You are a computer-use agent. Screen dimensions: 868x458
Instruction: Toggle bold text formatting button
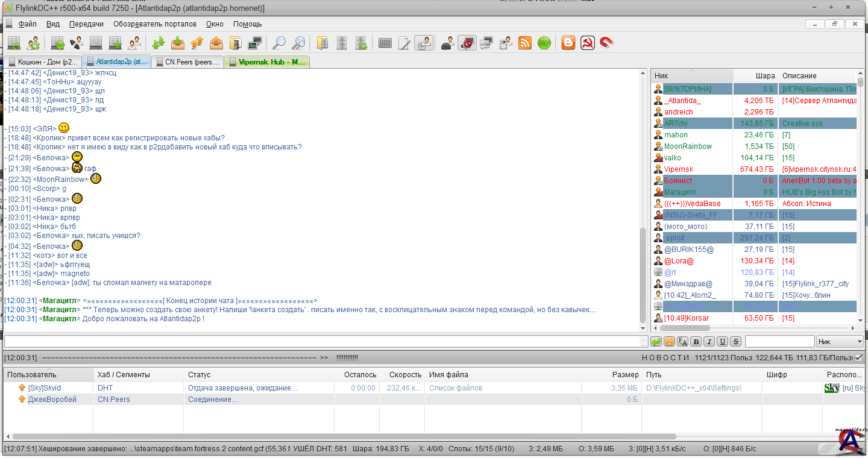[696, 342]
